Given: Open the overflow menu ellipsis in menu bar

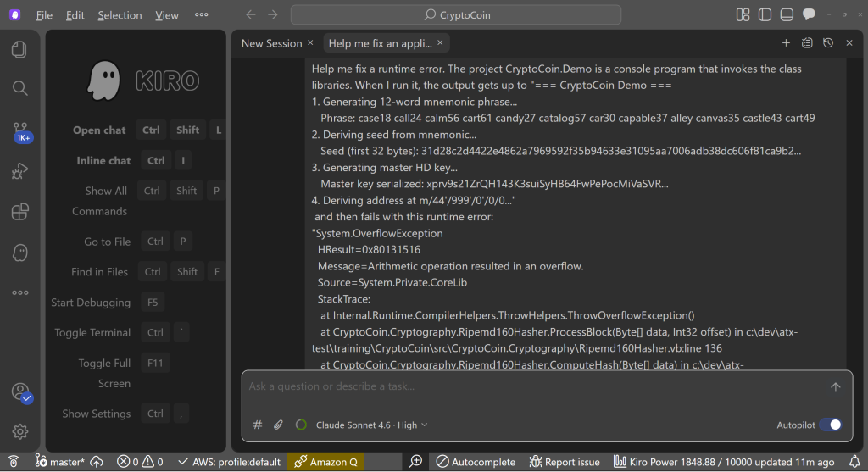Looking at the screenshot, I should click(202, 15).
